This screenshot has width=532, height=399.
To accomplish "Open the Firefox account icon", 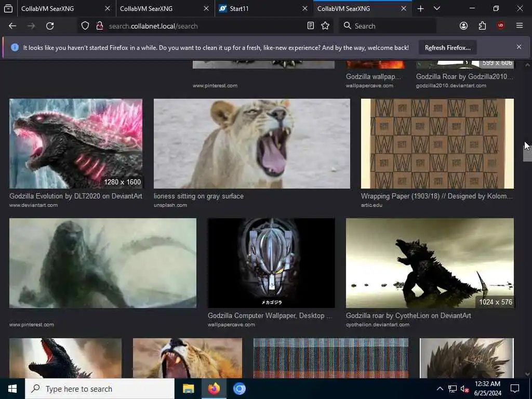I will coord(463,26).
